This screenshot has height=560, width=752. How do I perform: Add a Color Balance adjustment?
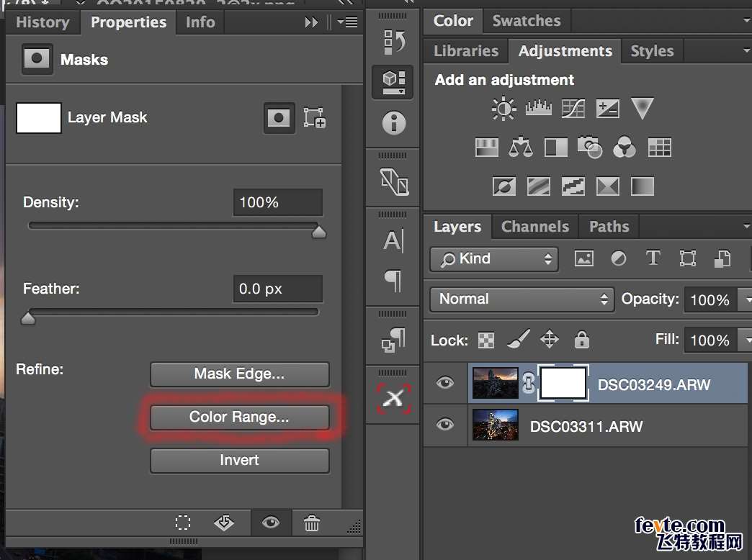(x=521, y=148)
